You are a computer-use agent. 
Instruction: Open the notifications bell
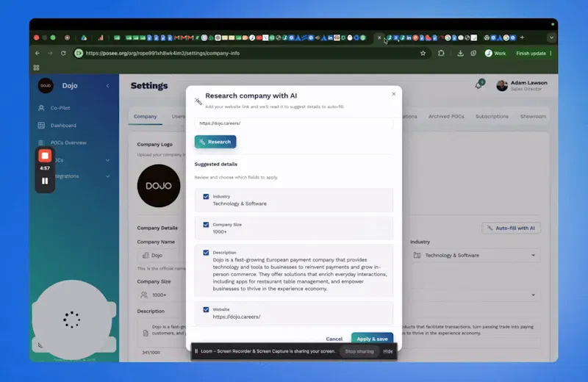click(478, 85)
